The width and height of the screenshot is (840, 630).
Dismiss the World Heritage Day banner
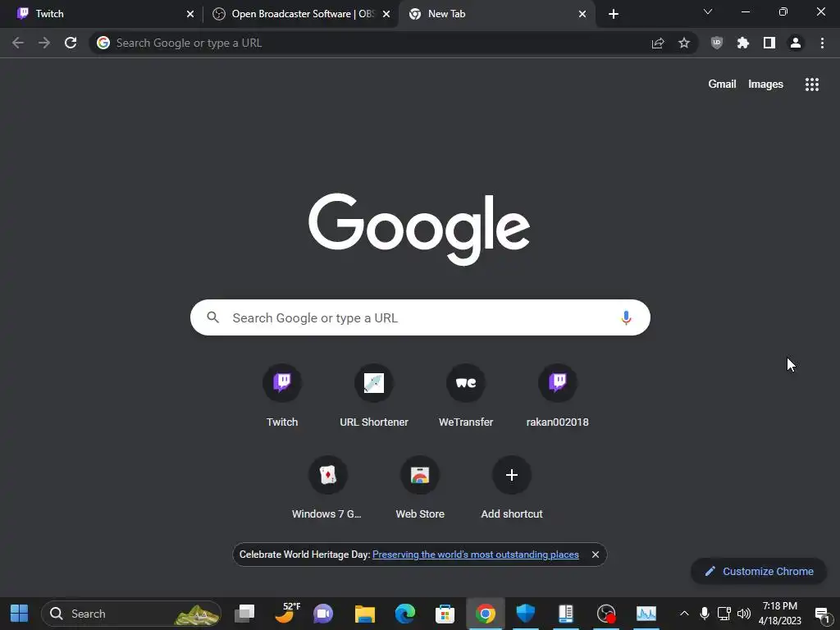(x=596, y=555)
